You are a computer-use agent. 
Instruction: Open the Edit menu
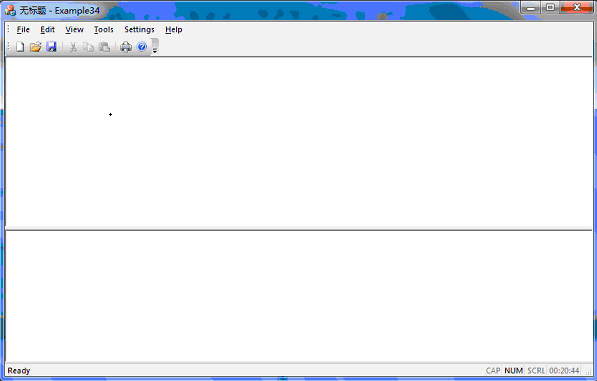point(48,29)
